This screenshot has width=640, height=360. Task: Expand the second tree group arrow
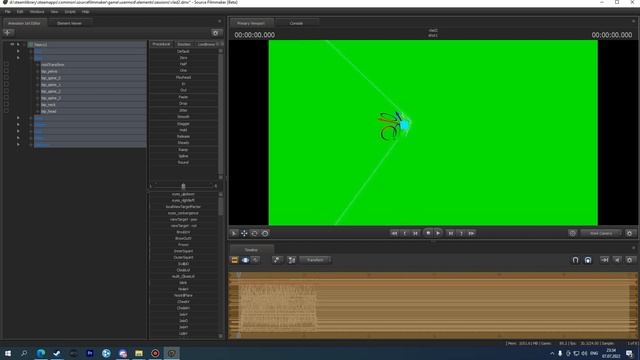[18, 51]
